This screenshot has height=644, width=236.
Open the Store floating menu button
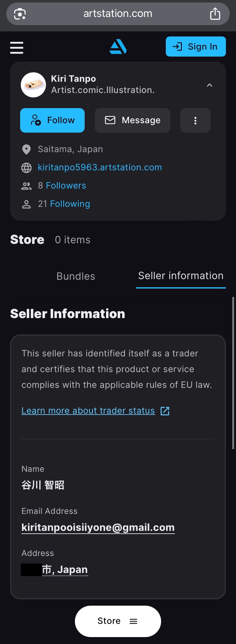coord(118,621)
